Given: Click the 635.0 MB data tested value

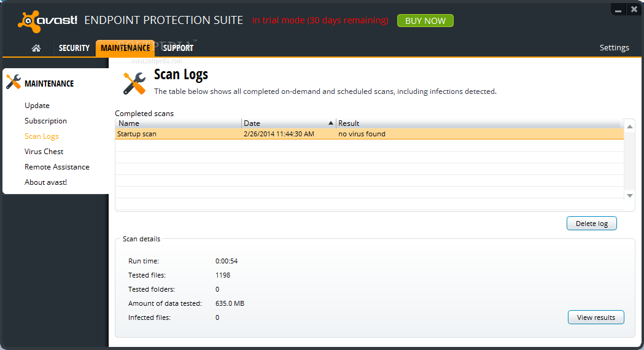Looking at the screenshot, I should tap(230, 303).
